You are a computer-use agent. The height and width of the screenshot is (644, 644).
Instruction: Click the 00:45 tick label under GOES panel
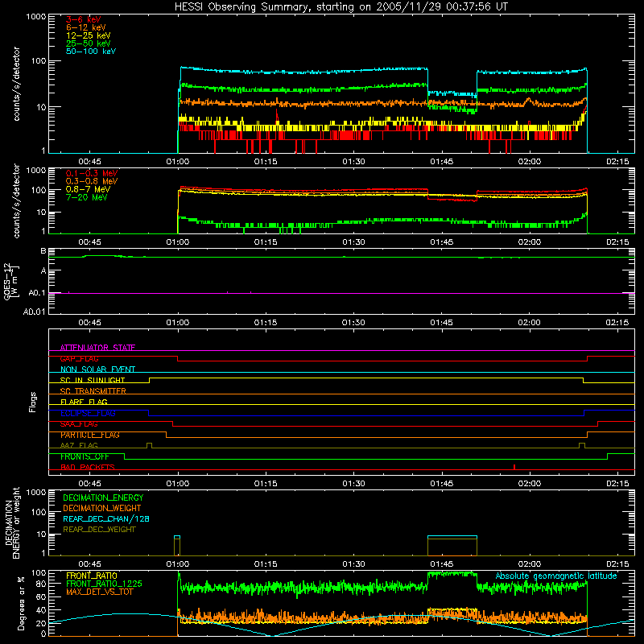[x=89, y=323]
